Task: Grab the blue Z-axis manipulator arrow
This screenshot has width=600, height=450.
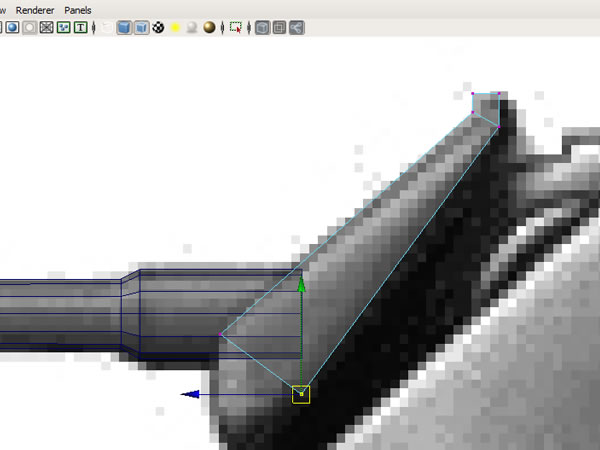Action: click(x=190, y=394)
